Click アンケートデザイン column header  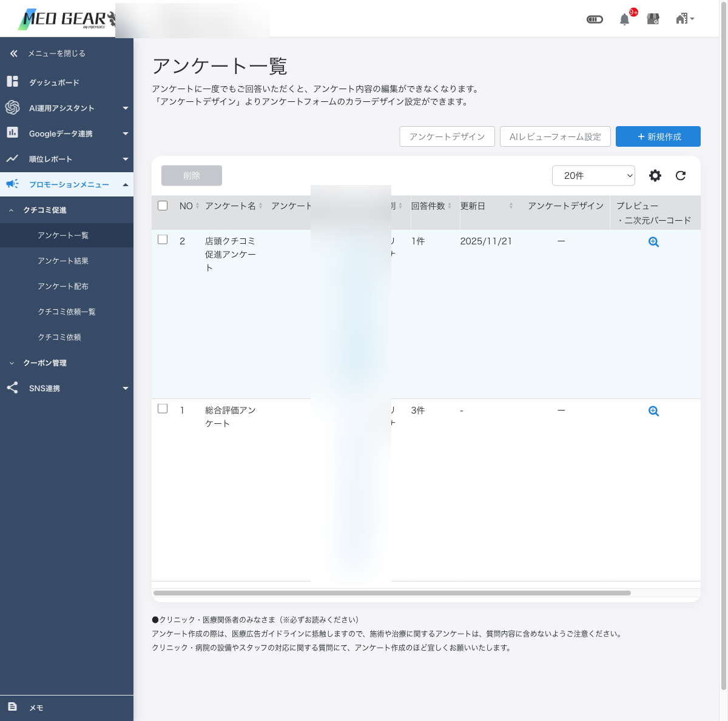pos(565,206)
